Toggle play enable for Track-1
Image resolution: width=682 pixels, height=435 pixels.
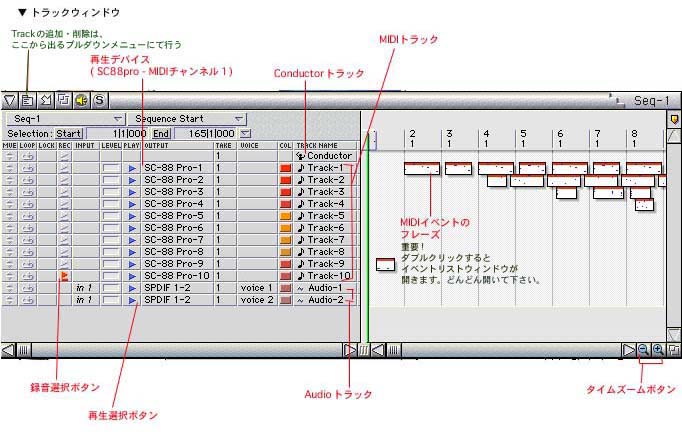(133, 167)
